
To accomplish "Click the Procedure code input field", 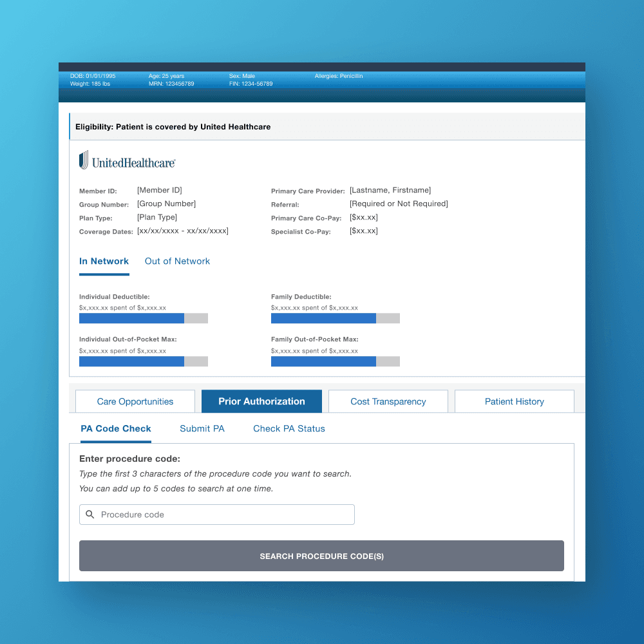I will coord(216,515).
